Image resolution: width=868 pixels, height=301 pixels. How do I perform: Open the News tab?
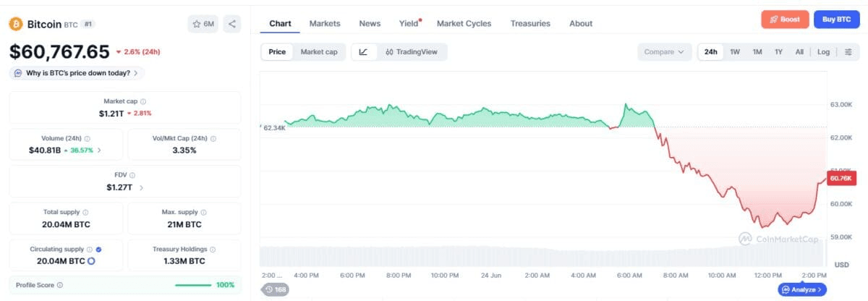click(x=370, y=23)
